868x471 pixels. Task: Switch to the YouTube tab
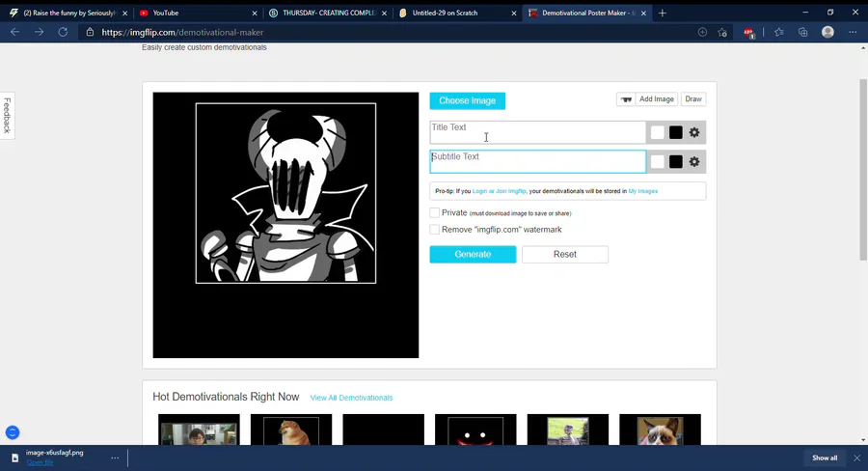[198, 13]
